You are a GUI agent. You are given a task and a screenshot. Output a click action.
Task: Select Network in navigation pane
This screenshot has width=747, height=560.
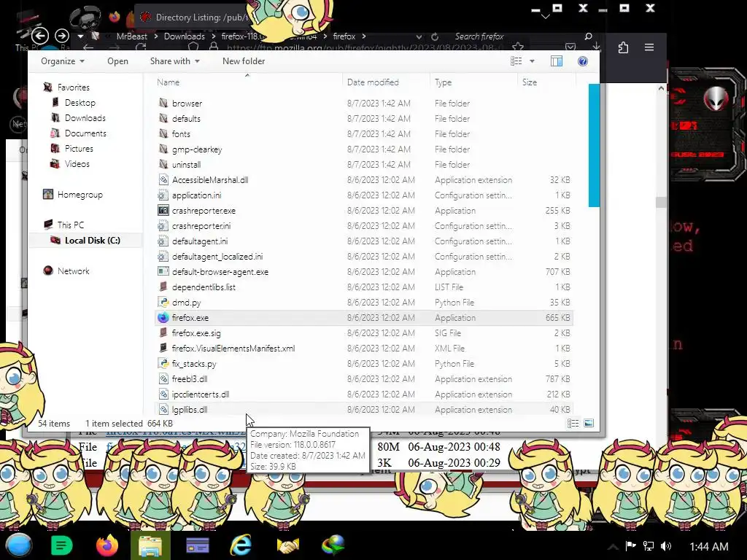73,271
